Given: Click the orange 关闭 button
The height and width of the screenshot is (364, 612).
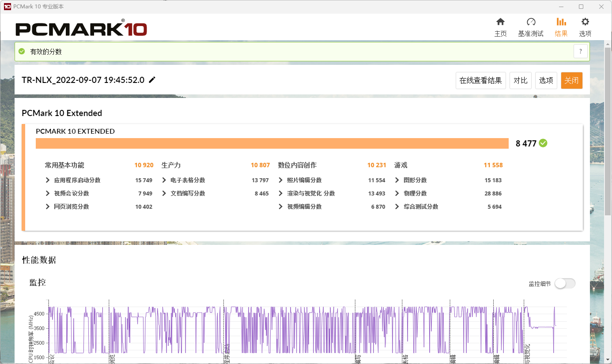Looking at the screenshot, I should pyautogui.click(x=572, y=80).
